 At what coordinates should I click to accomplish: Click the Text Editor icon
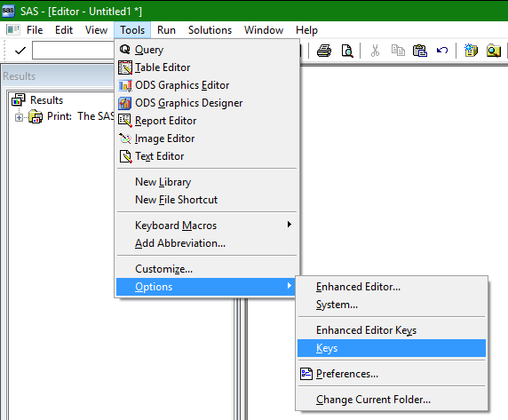click(x=126, y=156)
